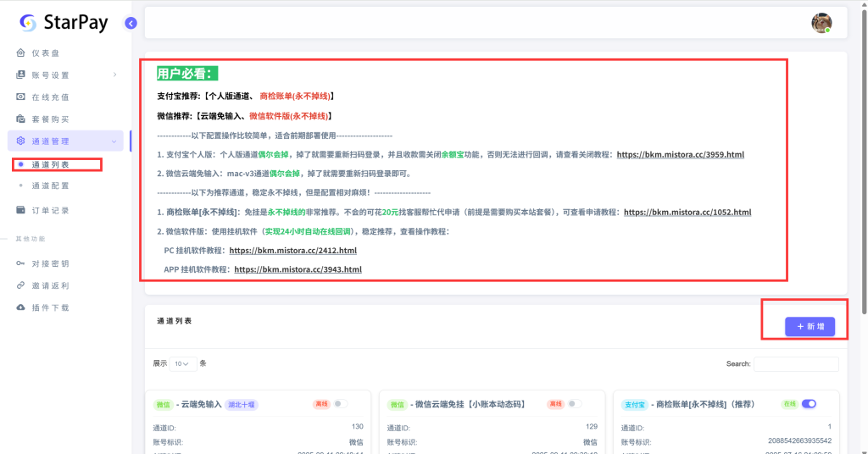Screen dimensions: 868x454
Task: Click the StarPay logo
Action: coord(63,23)
